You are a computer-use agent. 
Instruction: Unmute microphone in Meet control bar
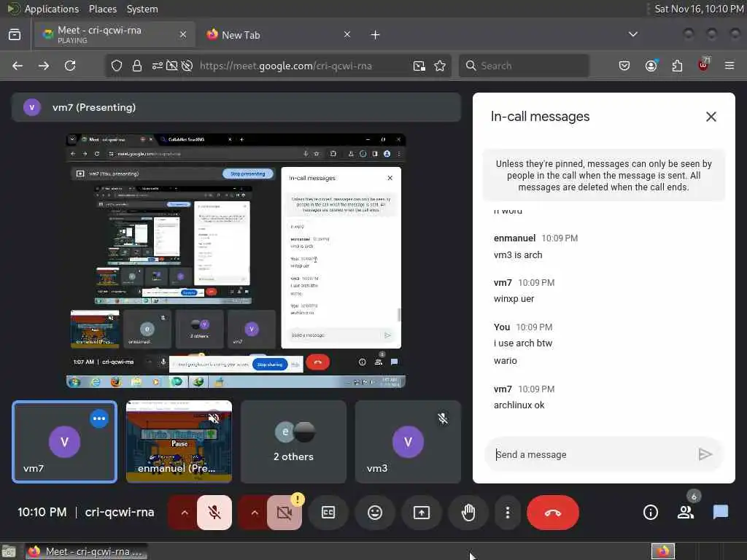(x=214, y=513)
